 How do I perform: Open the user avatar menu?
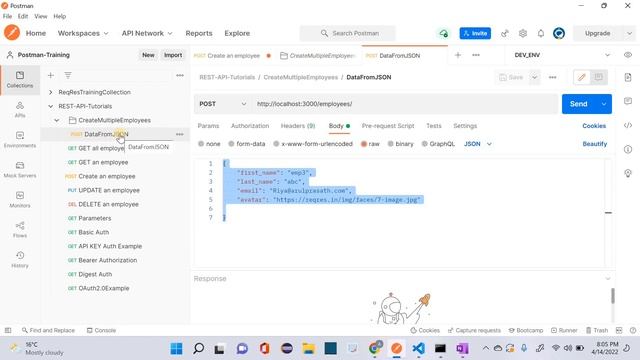(559, 33)
